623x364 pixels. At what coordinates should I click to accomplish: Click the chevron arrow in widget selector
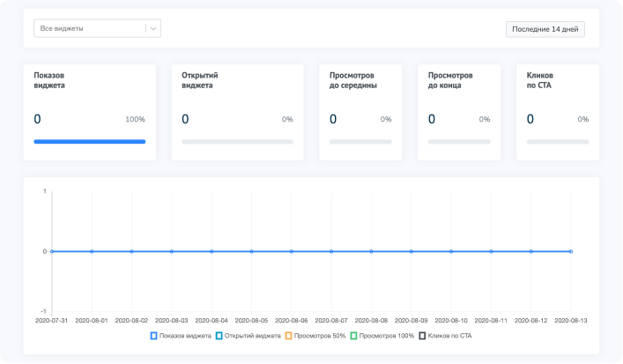point(154,29)
